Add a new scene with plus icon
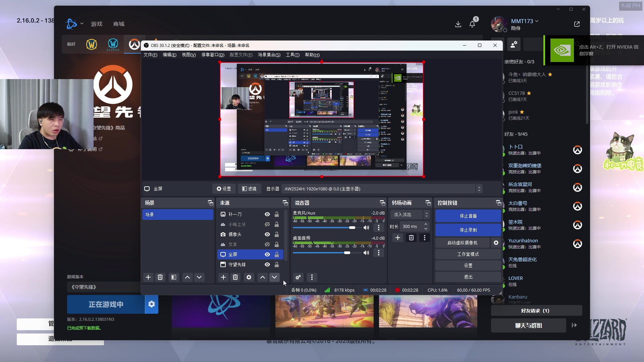Screen dimensions: 644x362 pyautogui.click(x=148, y=277)
